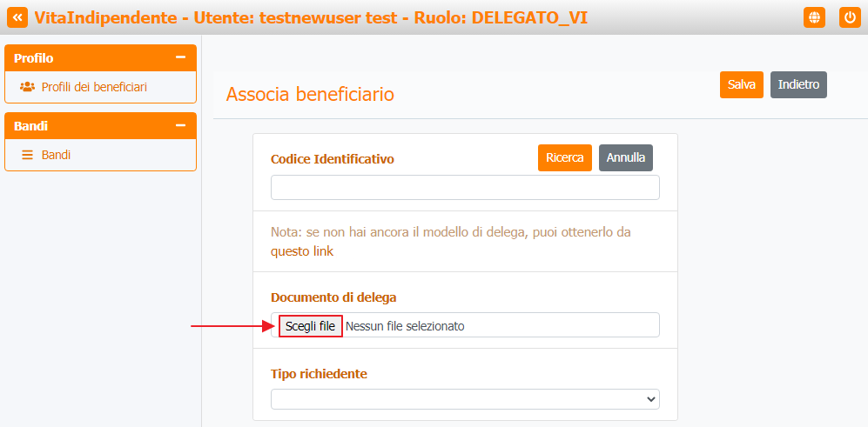Click the Ricerca button
The image size is (868, 427).
pos(565,157)
